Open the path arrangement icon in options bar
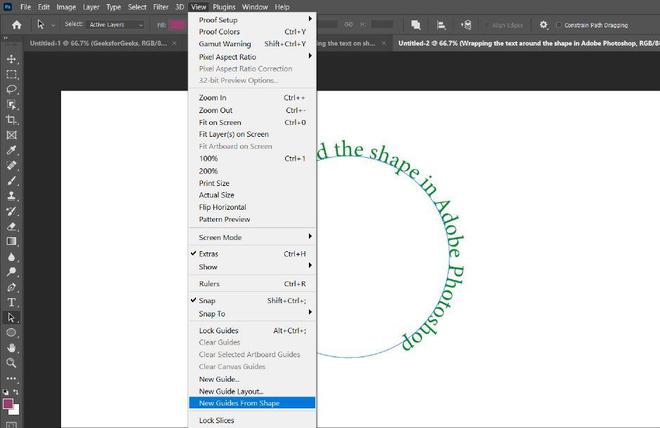This screenshot has height=428, width=660. [466, 25]
